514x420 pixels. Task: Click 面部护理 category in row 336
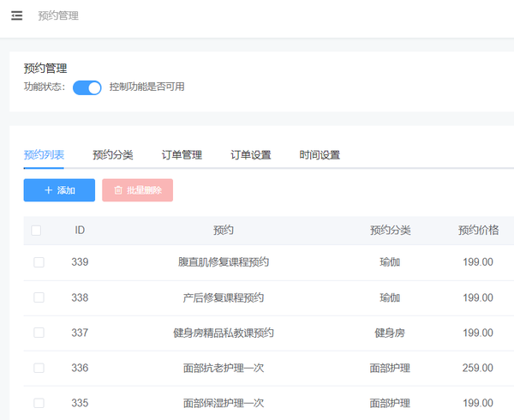390,368
